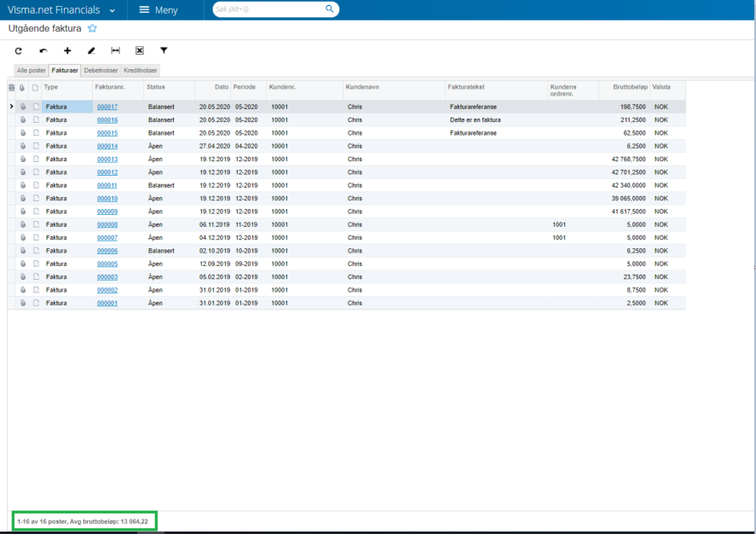Image resolution: width=756 pixels, height=534 pixels.
Task: Open the Meny hamburger menu
Action: click(x=159, y=10)
